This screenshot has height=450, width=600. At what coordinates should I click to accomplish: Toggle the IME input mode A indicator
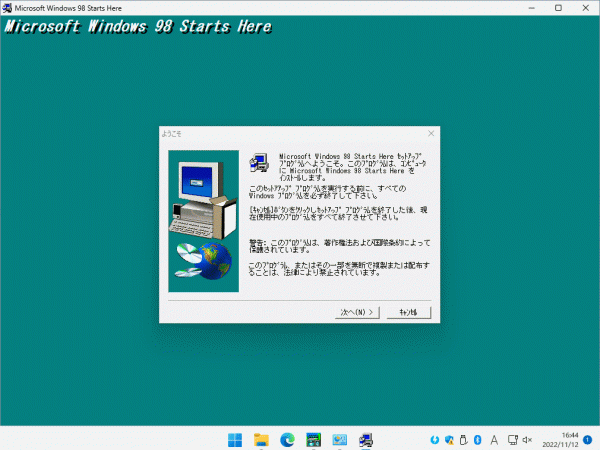(494, 440)
